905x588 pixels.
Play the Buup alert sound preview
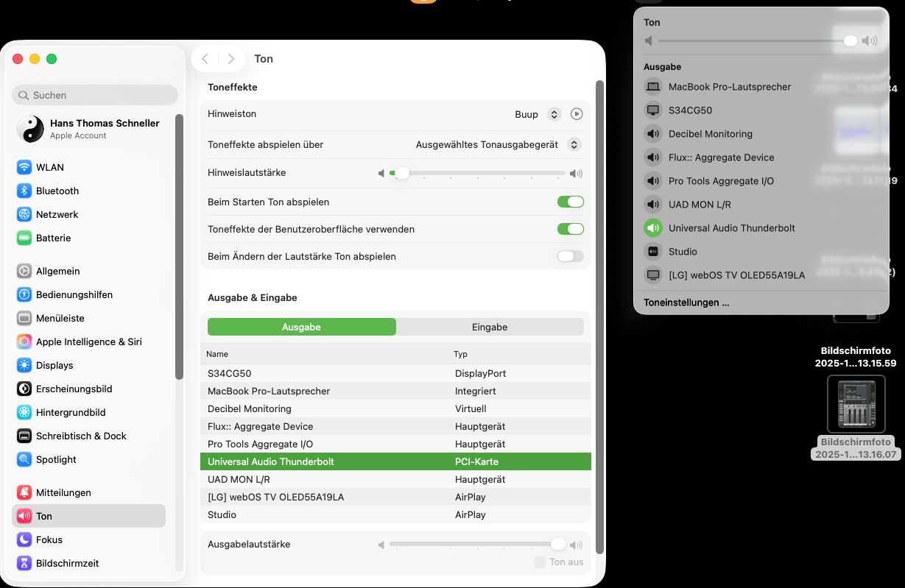577,114
